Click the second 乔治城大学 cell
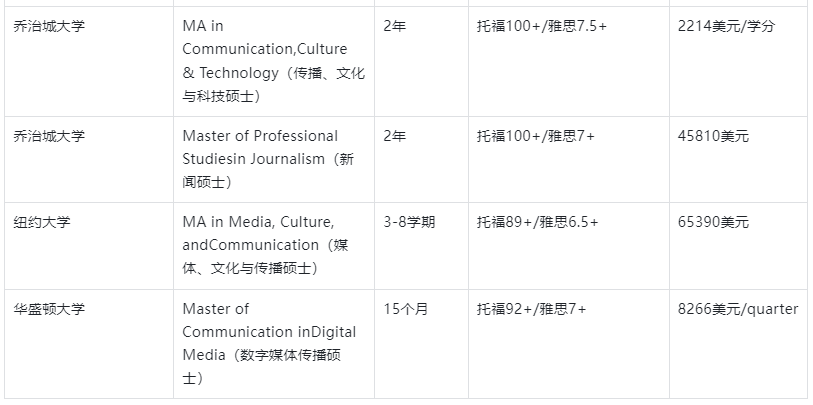 pyautogui.click(x=50, y=136)
